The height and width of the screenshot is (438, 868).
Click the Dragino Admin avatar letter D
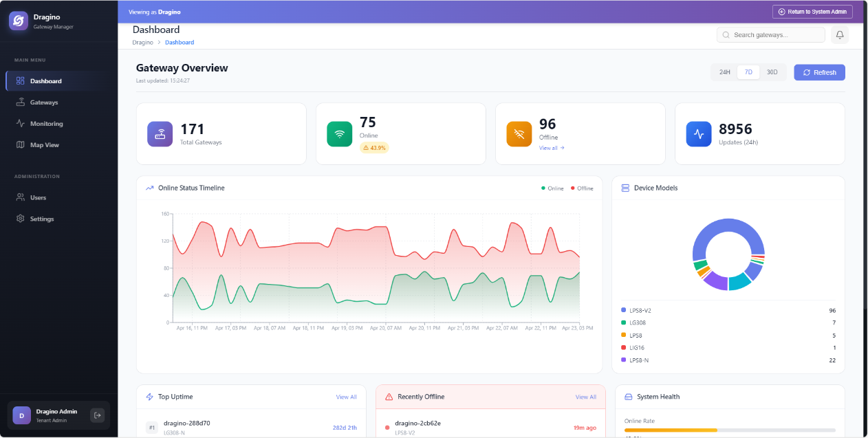(x=21, y=415)
